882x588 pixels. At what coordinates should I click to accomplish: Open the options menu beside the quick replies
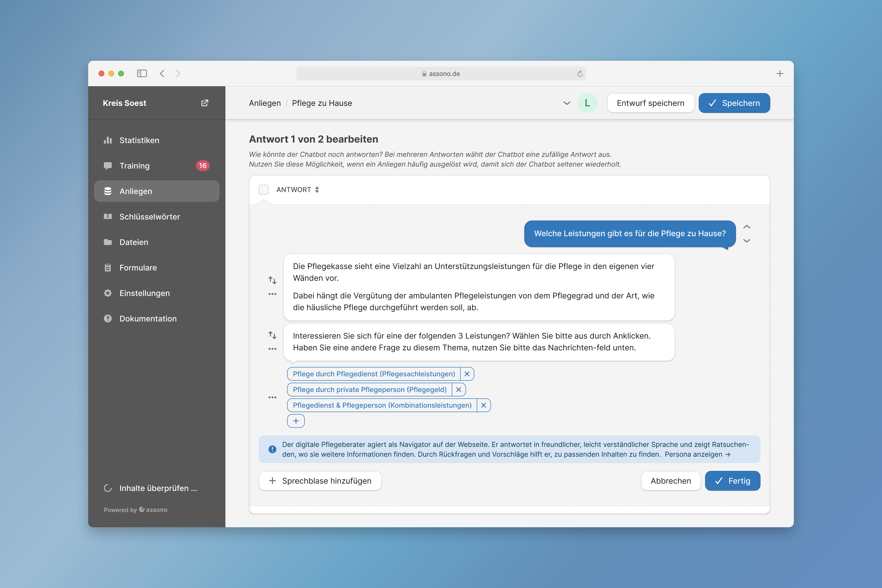[x=272, y=397]
